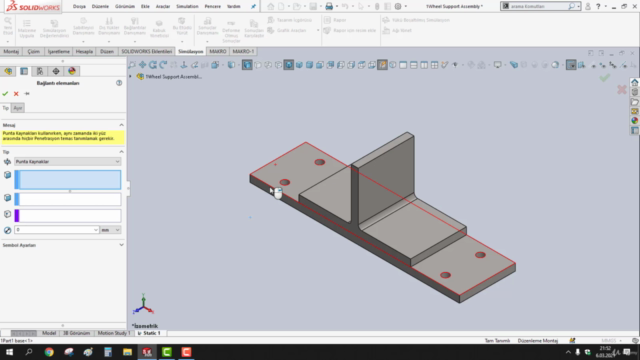Switch to the 3B Görünüm bottom tab
This screenshot has height=360, width=640.
[x=76, y=333]
